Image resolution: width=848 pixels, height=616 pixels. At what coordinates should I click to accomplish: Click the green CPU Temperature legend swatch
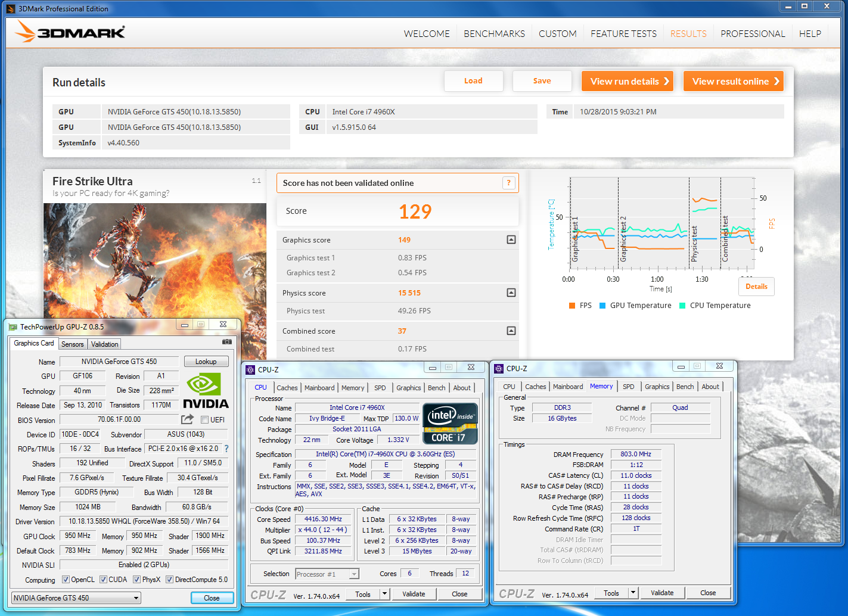(682, 306)
